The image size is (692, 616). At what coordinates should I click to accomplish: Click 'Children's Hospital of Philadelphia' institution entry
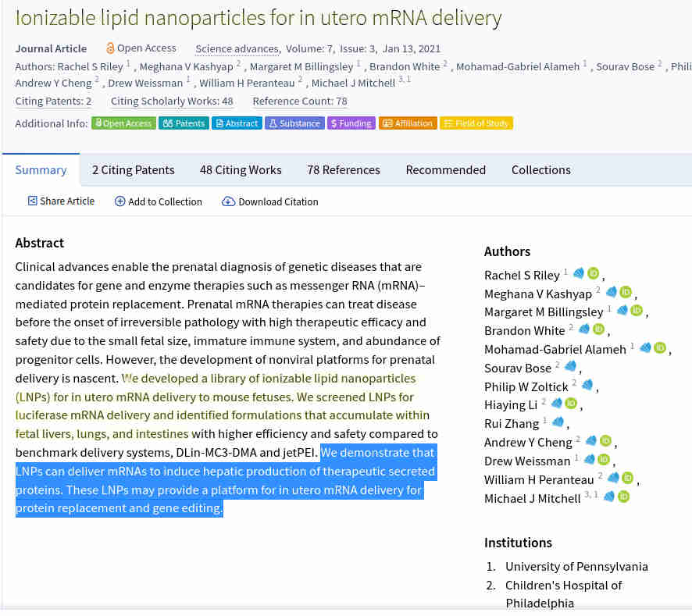click(x=564, y=594)
